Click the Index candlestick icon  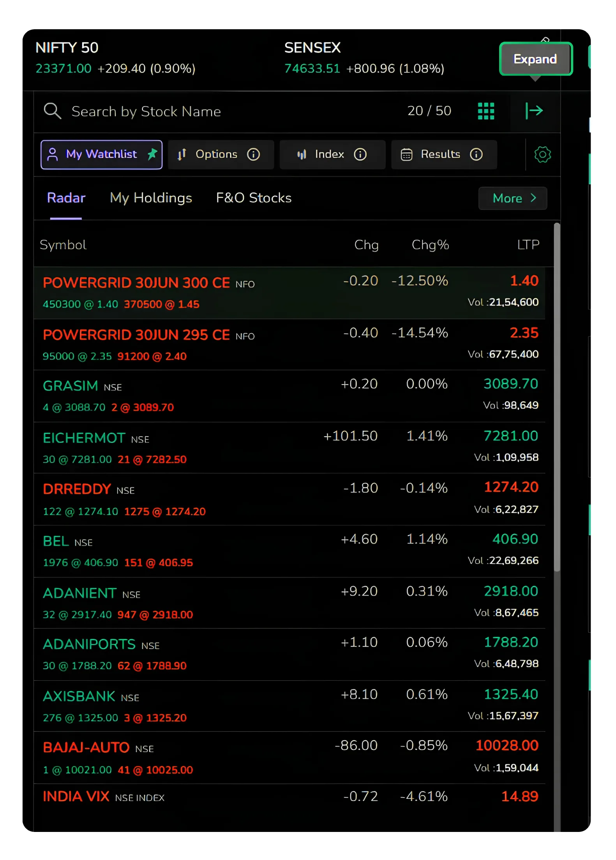(302, 155)
